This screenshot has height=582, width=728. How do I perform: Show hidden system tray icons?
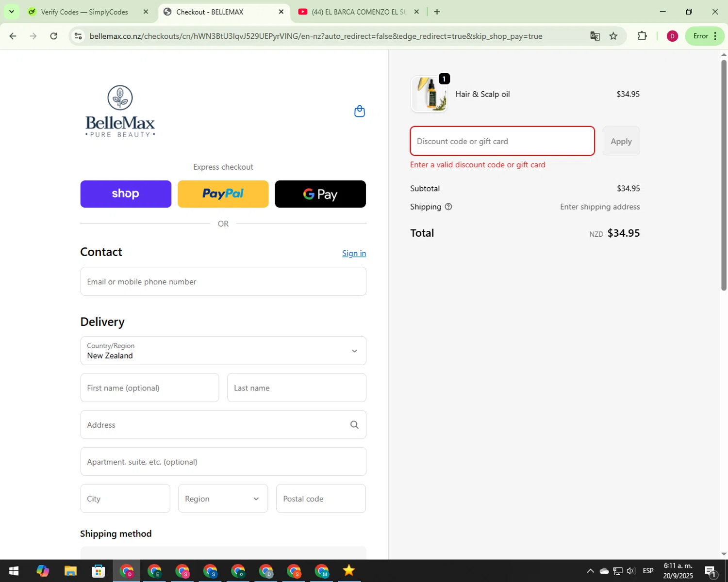point(590,571)
